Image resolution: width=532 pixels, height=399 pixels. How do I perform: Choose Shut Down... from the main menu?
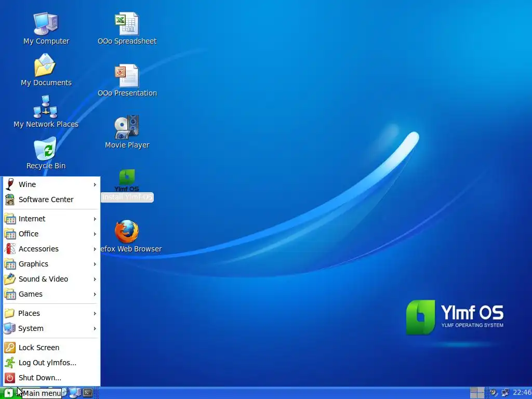point(51,378)
